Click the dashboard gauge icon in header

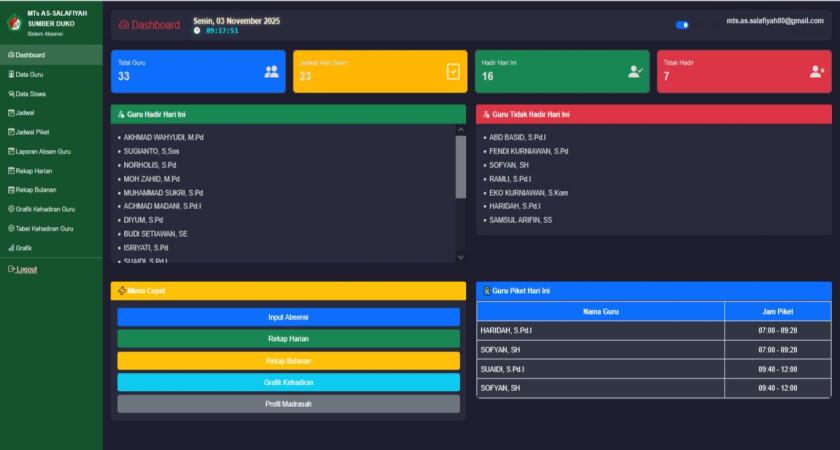click(x=124, y=25)
